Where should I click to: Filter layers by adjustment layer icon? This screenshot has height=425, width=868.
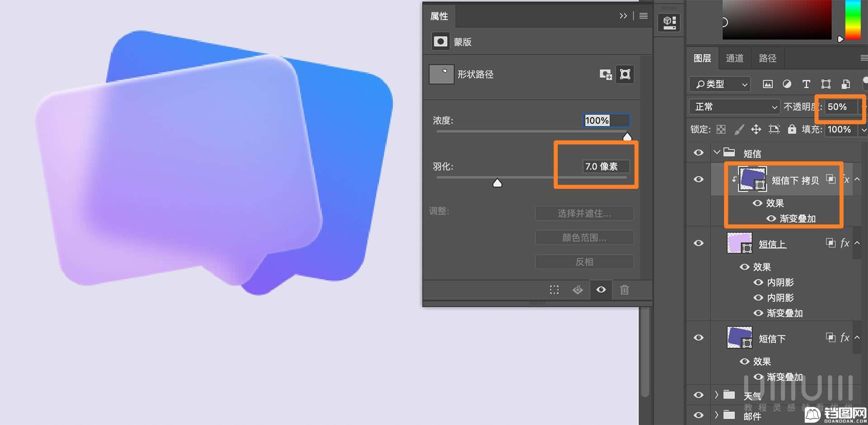click(787, 84)
